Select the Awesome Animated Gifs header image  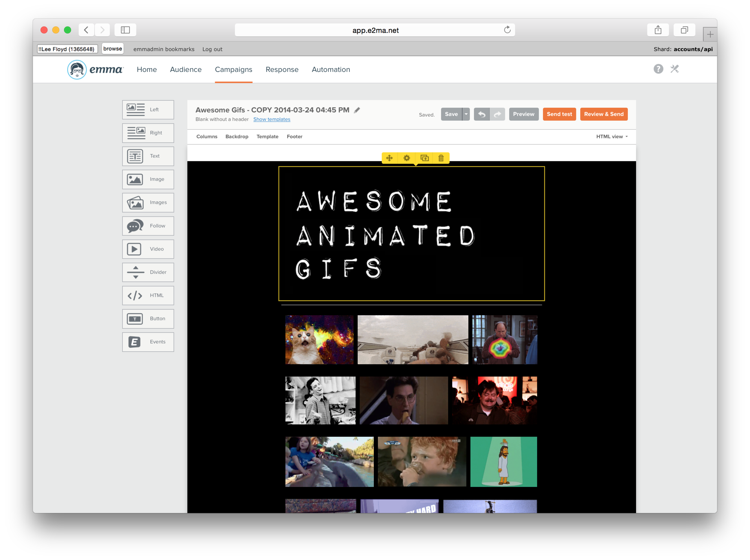[411, 234]
